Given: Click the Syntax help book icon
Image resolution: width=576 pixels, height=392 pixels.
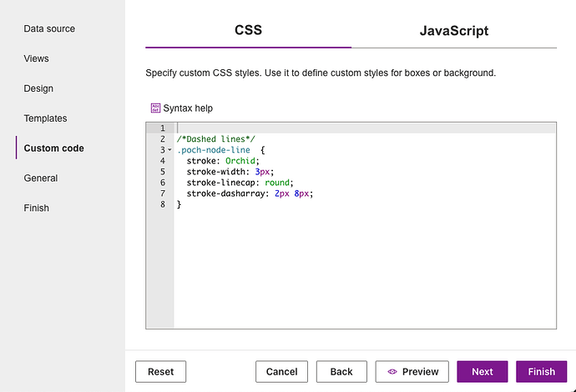Looking at the screenshot, I should tap(155, 108).
